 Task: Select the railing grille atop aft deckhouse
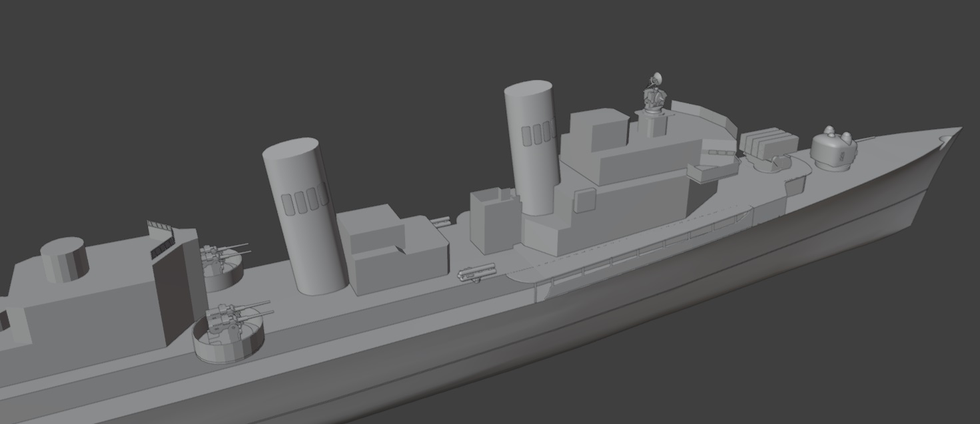[161, 239]
